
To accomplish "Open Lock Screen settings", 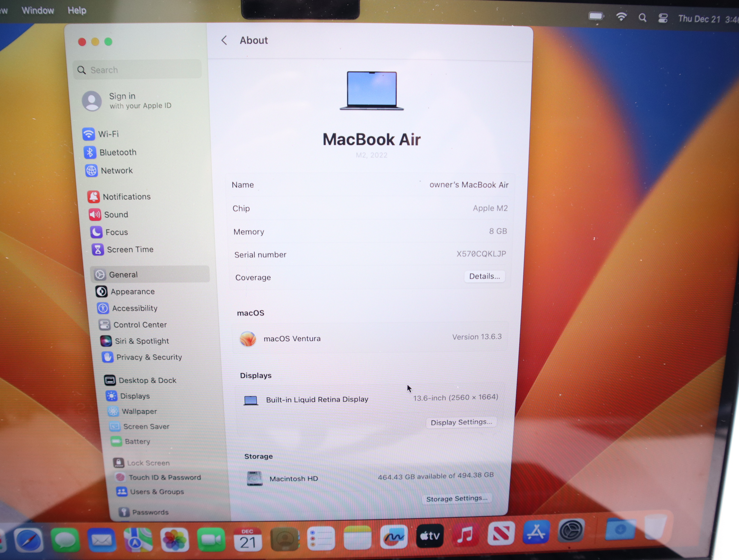I will [x=141, y=463].
